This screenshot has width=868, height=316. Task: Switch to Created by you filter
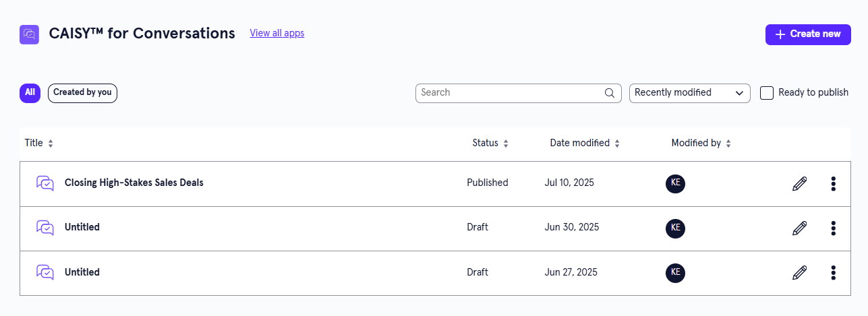82,93
